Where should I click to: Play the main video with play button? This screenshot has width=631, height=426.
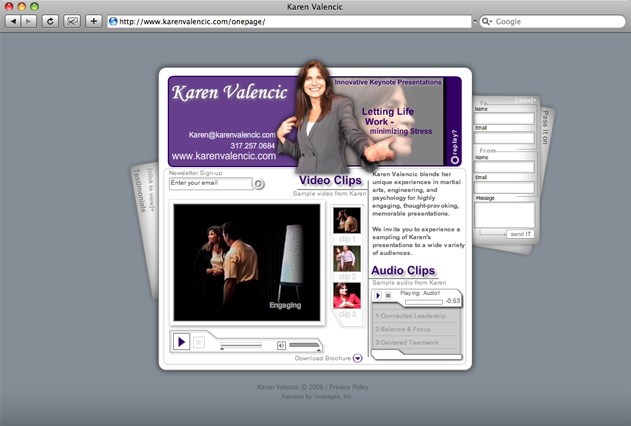[181, 342]
